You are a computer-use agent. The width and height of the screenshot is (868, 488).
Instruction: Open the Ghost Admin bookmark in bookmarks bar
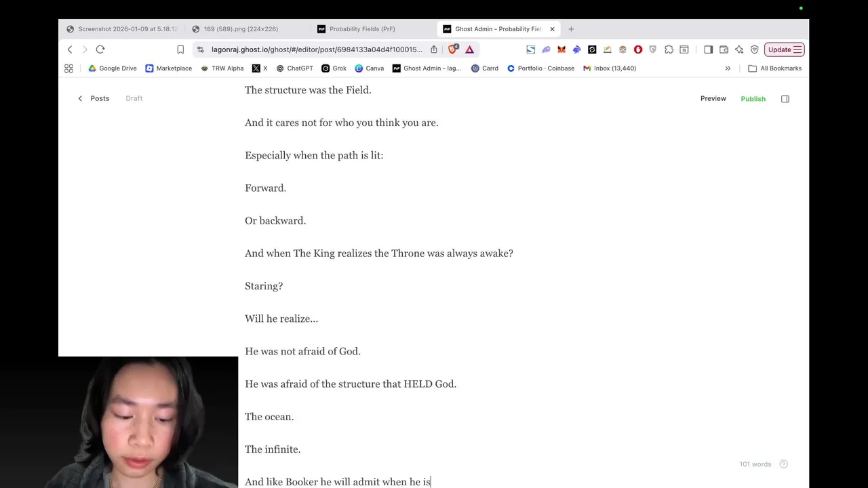tap(427, 68)
